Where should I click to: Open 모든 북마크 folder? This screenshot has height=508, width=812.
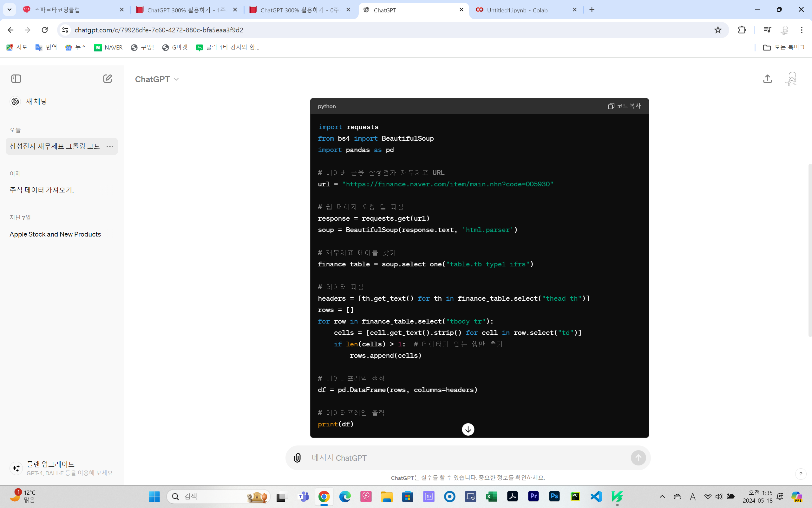click(784, 47)
